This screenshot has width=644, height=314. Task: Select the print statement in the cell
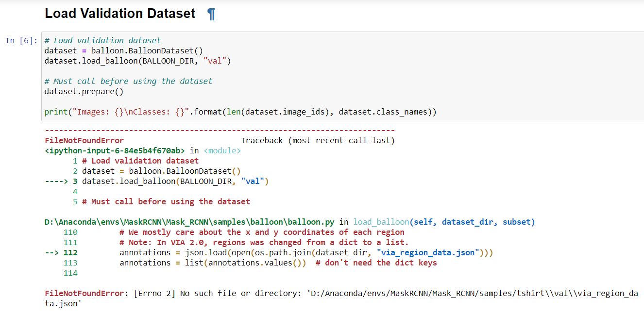tap(240, 112)
